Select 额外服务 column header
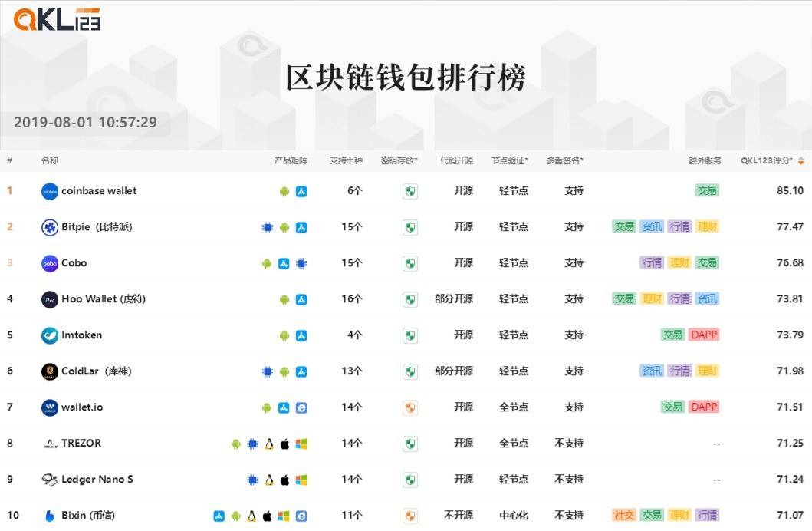812x531 pixels. point(705,160)
